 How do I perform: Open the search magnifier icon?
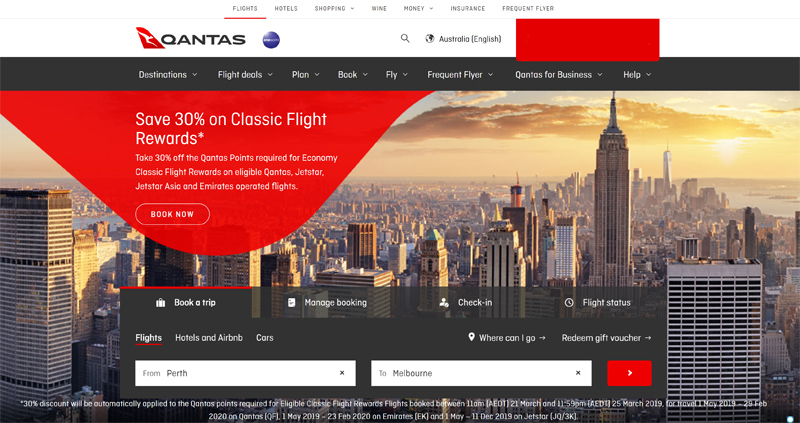(405, 39)
